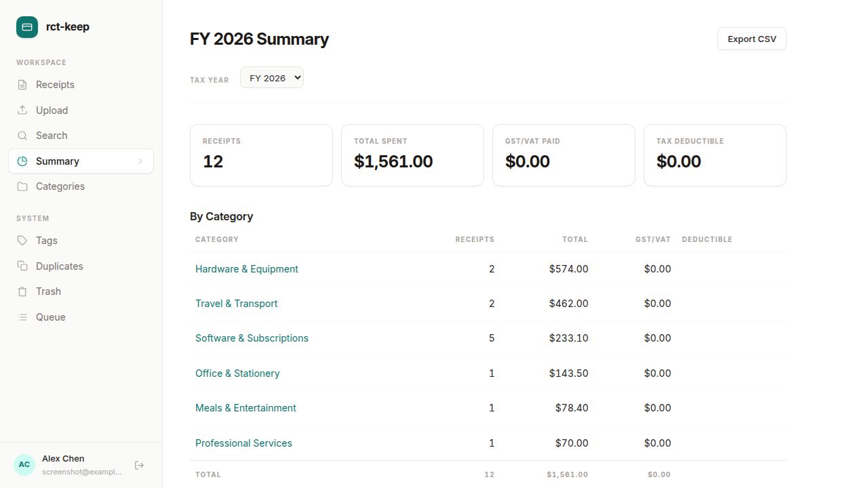Open the FY 2026 tax year dropdown
Viewport: 868px width, 488px height.
[x=271, y=77]
